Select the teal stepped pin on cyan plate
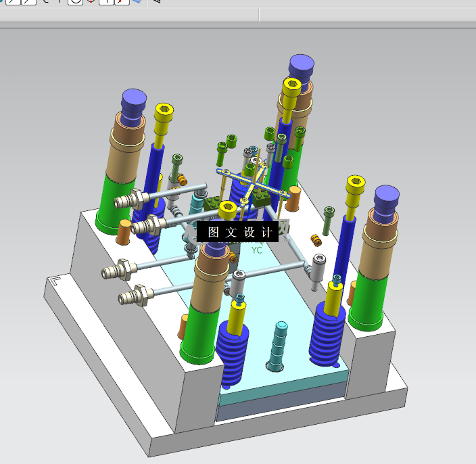This screenshot has height=464, width=476. click(277, 346)
